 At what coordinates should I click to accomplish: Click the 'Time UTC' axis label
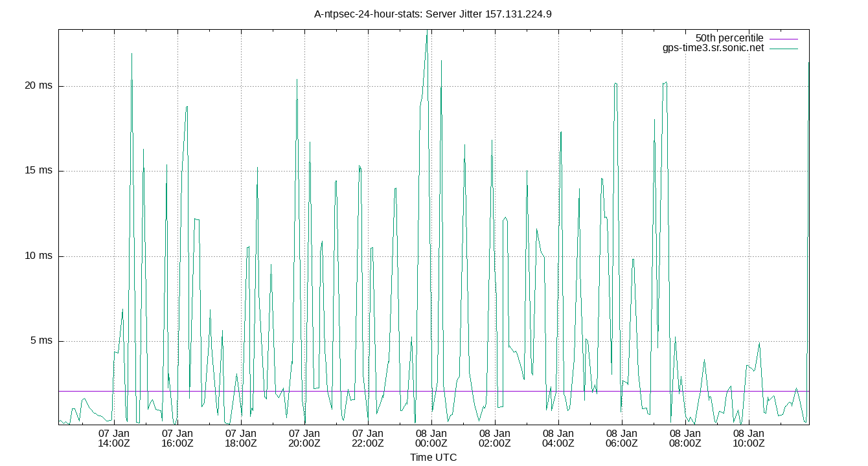pos(434,458)
